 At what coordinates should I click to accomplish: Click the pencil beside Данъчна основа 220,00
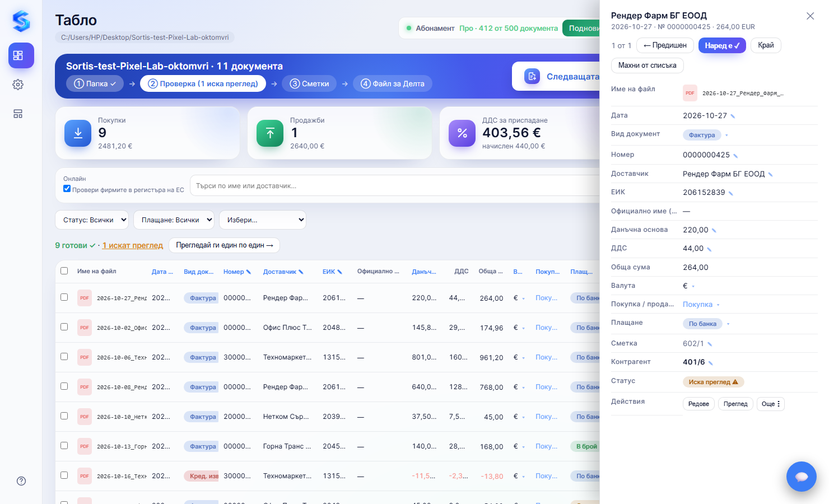click(x=714, y=230)
